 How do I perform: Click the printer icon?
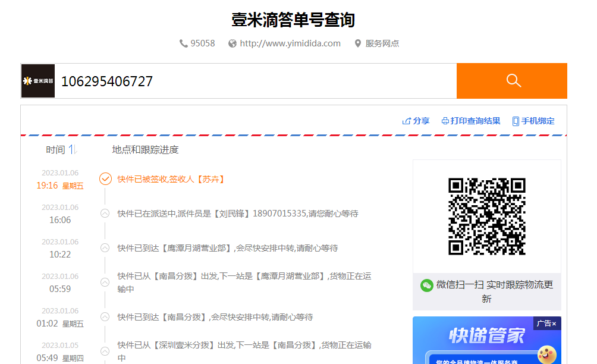[445, 121]
